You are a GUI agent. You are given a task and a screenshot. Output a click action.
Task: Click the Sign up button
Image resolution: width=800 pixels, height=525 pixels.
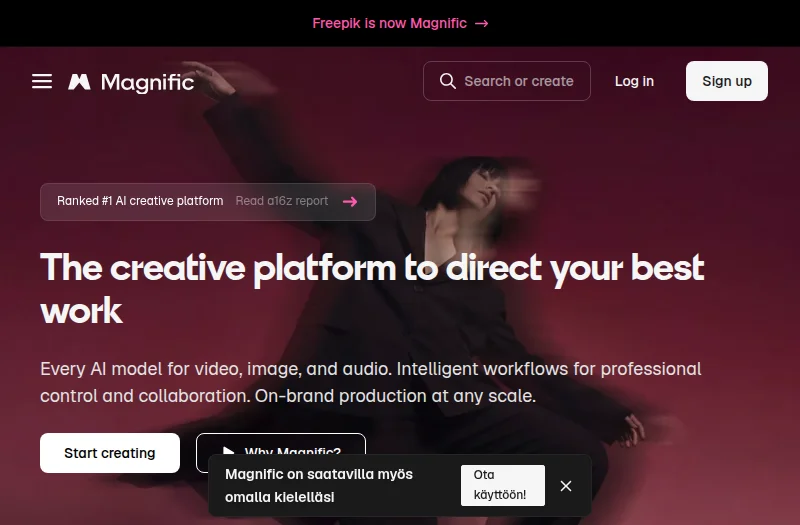tap(727, 81)
